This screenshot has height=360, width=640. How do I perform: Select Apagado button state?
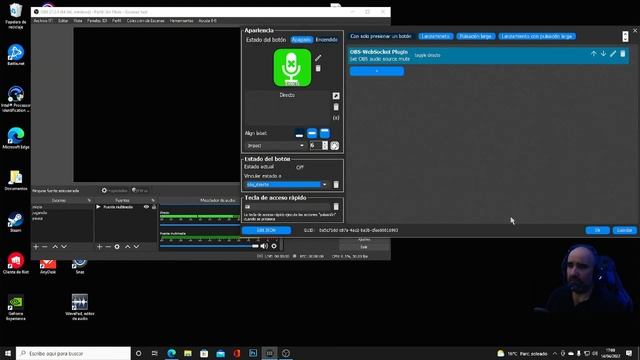[x=302, y=40]
